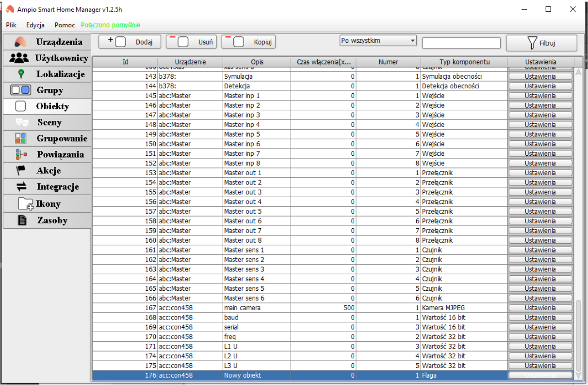Switch to the Użytkownicy tab

tap(47, 58)
